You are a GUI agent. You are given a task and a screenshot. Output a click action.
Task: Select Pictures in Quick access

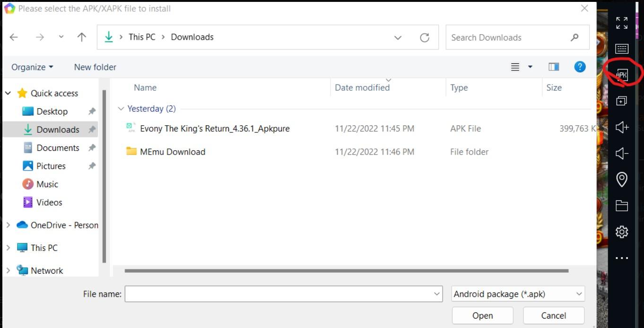[51, 166]
